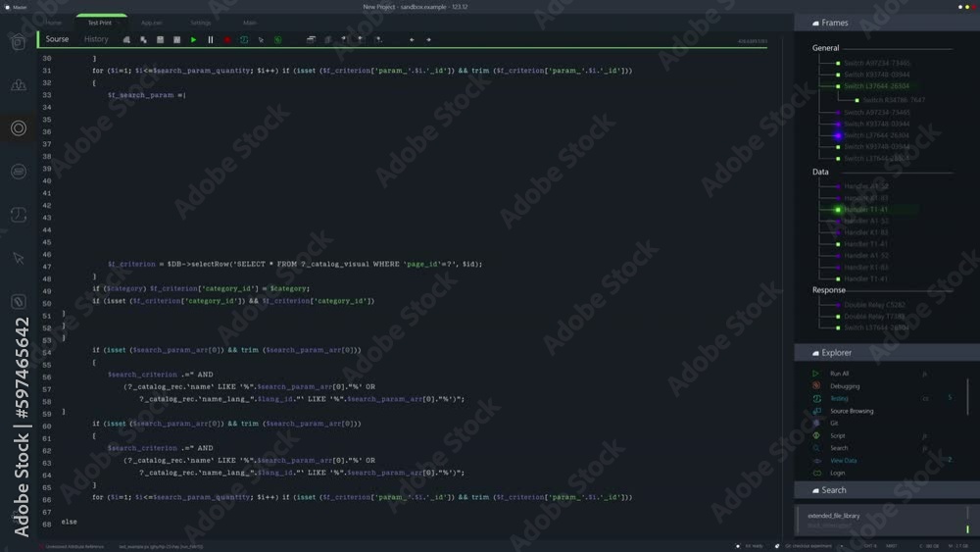
Task: Click the Source Browsing icon in Explorer
Action: (816, 411)
